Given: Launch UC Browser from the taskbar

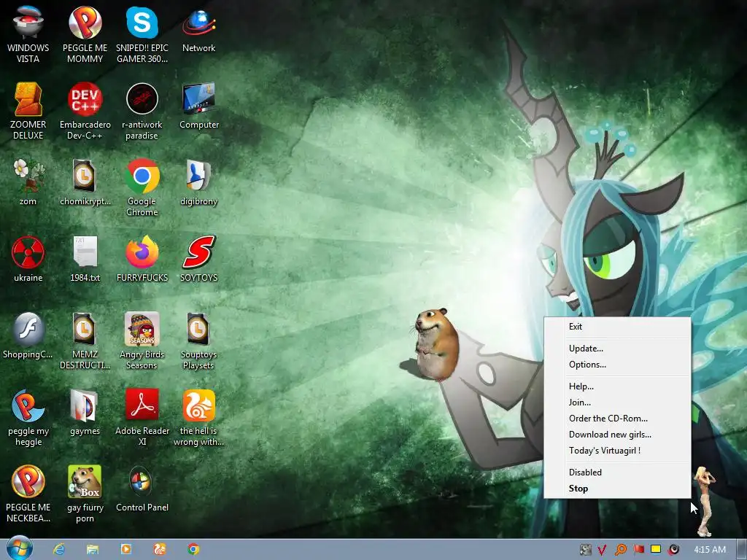Looking at the screenshot, I should pyautogui.click(x=160, y=550).
